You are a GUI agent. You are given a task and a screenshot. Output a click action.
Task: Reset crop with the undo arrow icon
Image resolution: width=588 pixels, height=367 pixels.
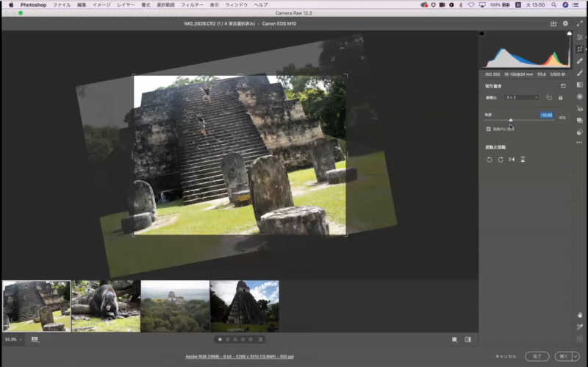[562, 85]
